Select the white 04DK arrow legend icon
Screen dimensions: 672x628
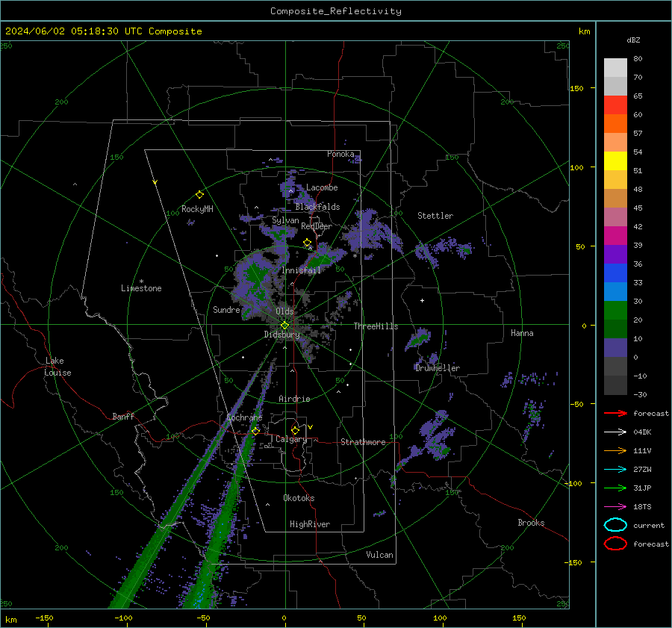pyautogui.click(x=615, y=432)
